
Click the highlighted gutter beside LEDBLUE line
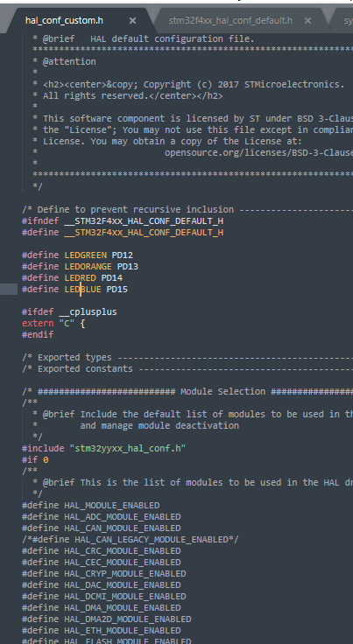(x=9, y=289)
